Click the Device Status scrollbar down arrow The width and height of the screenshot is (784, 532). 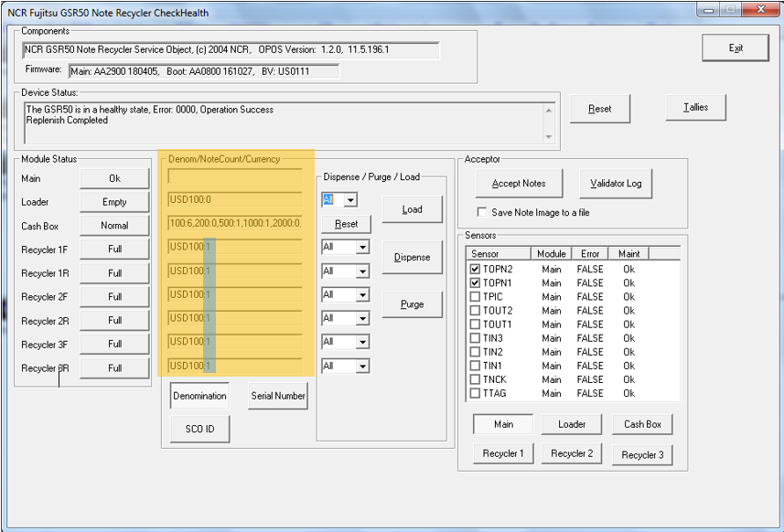549,137
